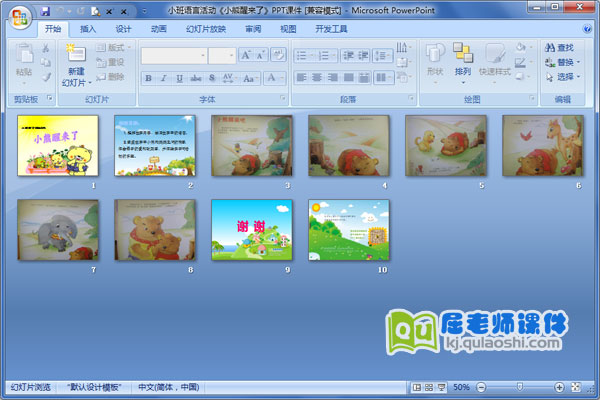Switch to Normal view in status bar
Viewport: 600px width, 400px height.
(416, 387)
